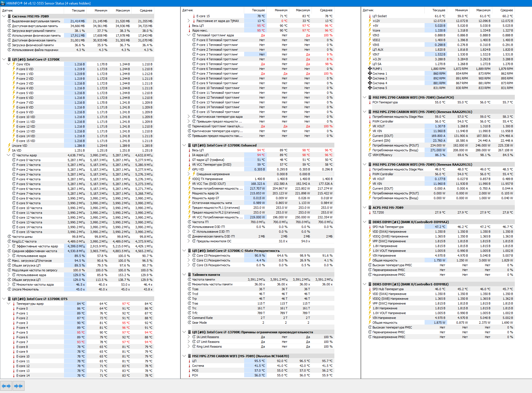Click Среднее column header in middle panel

point(323,10)
